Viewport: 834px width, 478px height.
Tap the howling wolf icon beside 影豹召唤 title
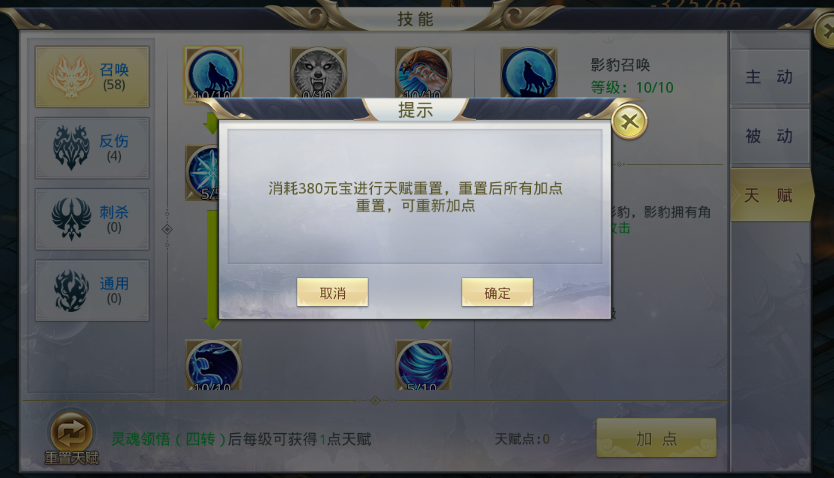[529, 72]
